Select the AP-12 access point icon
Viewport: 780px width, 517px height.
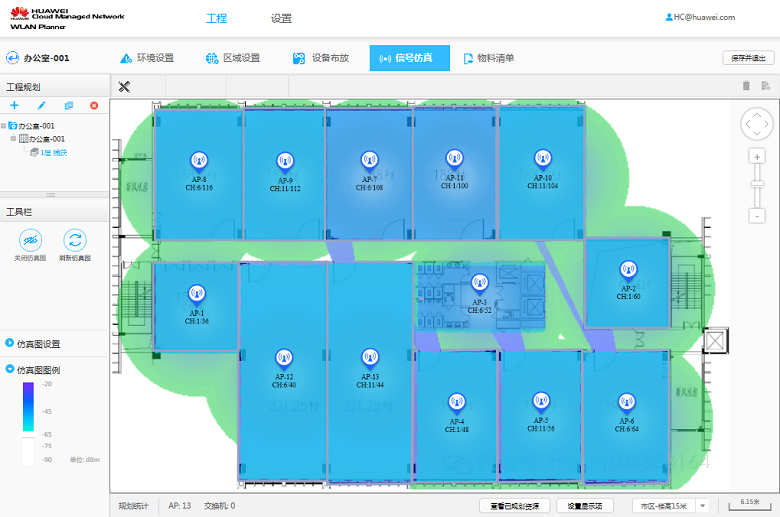click(x=284, y=358)
